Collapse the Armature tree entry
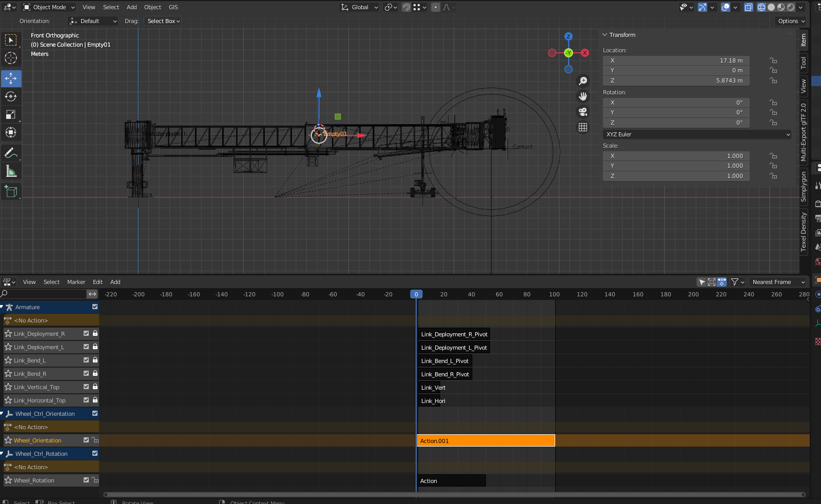 (x=3, y=307)
